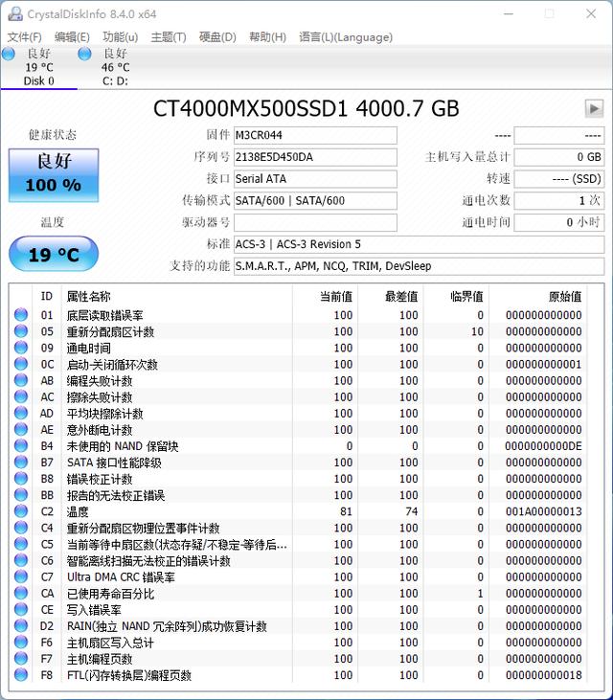Click the status orb for attribute 0C
The image size is (613, 700).
20,364
